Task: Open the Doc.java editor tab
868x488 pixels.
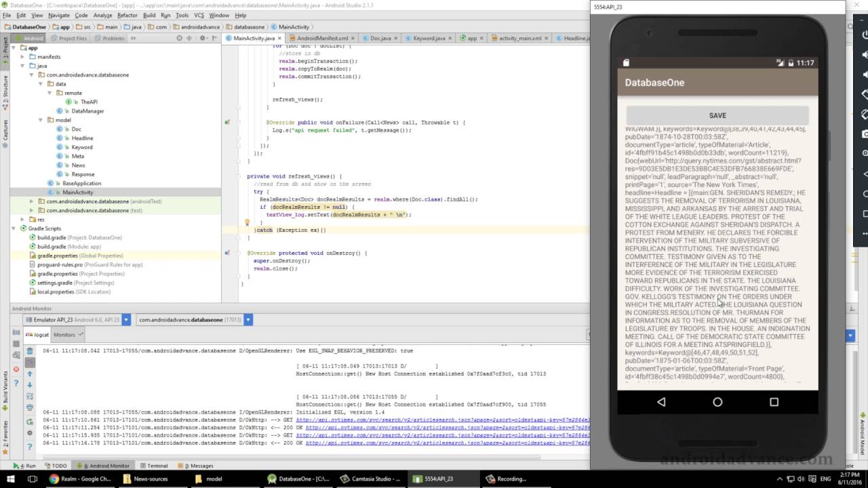Action: point(380,38)
